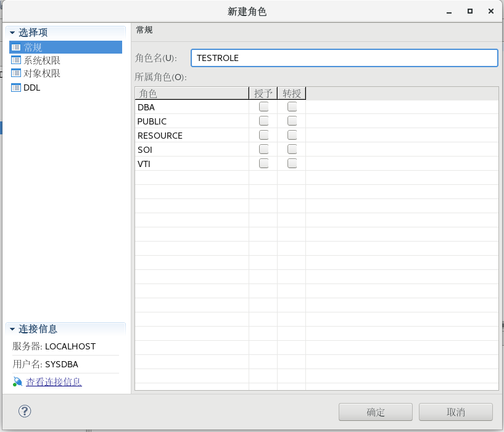Check 转授 for VTI role
Screen dimensions: 504x432
point(291,163)
